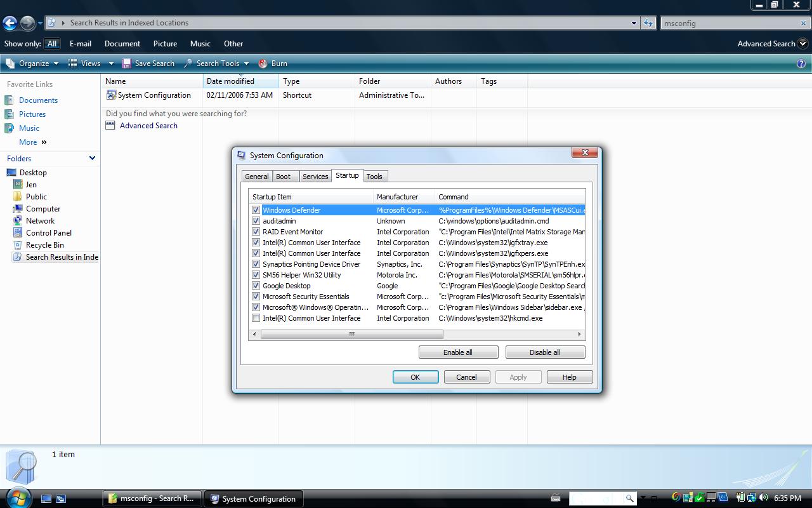Uncheck the Microsoft Windows Operating startup checkbox
This screenshot has height=508, width=812.
point(256,307)
